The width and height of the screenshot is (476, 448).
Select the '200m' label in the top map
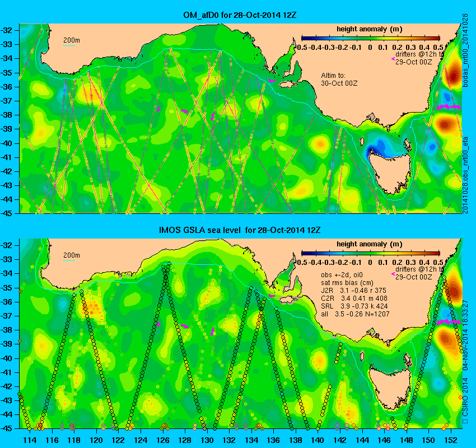(x=71, y=40)
